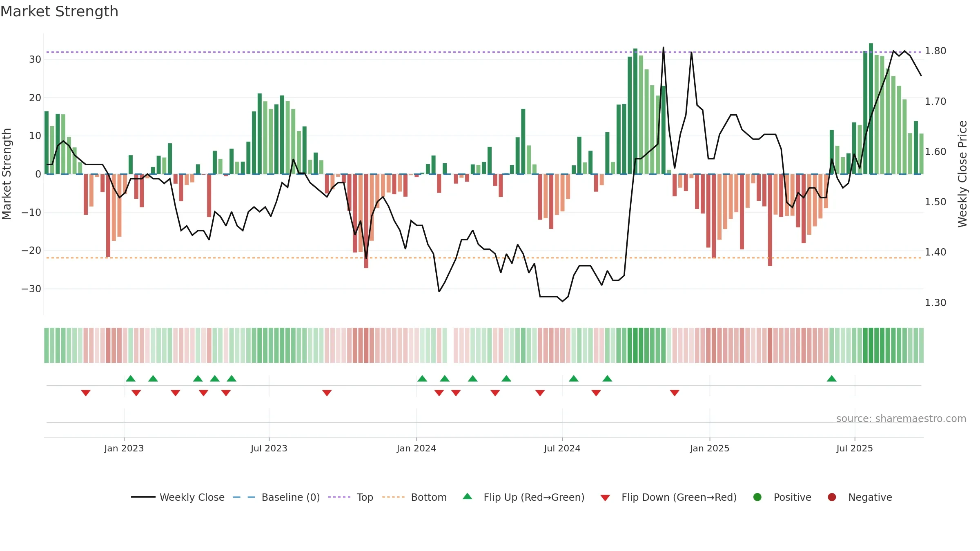Click the Market Strength chart title
The width and height of the screenshot is (980, 551).
pyautogui.click(x=60, y=11)
